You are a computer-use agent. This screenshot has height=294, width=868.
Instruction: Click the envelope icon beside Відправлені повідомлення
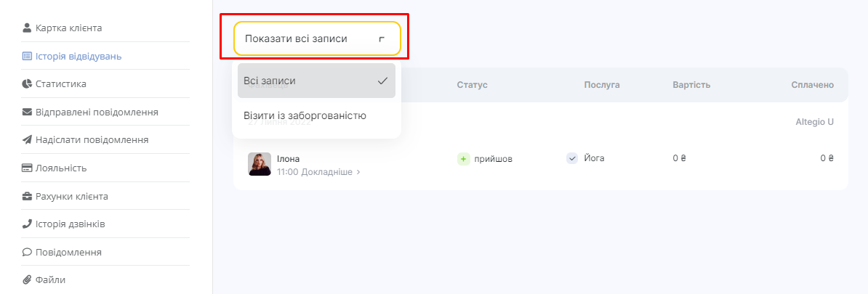tap(27, 113)
